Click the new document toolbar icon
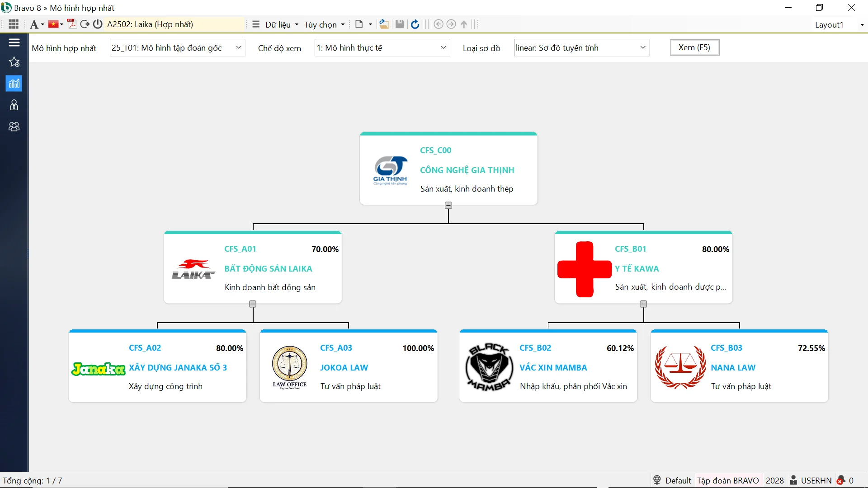This screenshot has width=868, height=488. click(359, 24)
